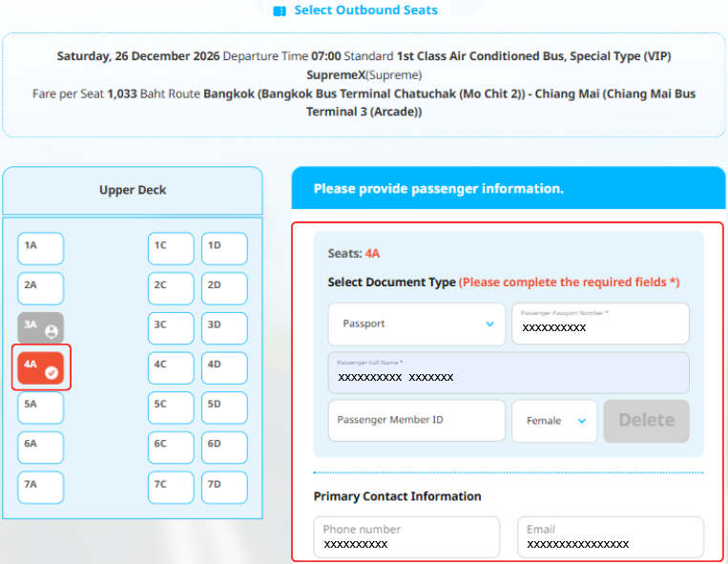Select seat 1D
728x564 pixels.
click(x=224, y=249)
